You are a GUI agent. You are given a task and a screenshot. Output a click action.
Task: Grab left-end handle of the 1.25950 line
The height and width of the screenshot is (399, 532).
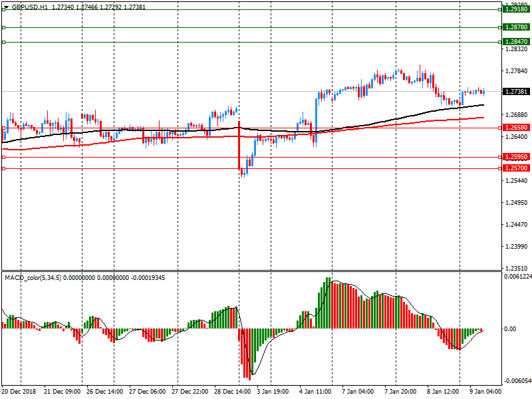click(3, 158)
